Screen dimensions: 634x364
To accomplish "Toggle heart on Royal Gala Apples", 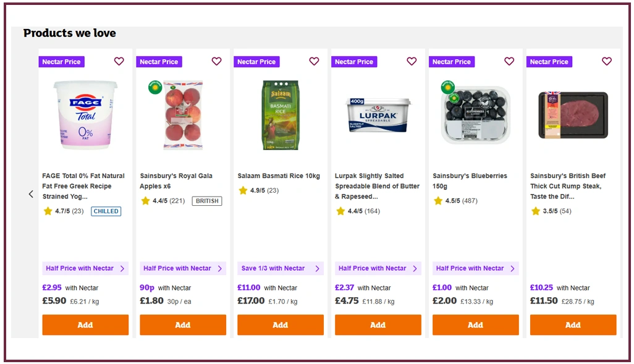I will [x=216, y=61].
